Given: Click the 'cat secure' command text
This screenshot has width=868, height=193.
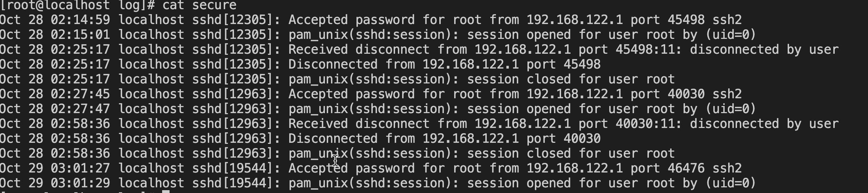Looking at the screenshot, I should 199,5.
